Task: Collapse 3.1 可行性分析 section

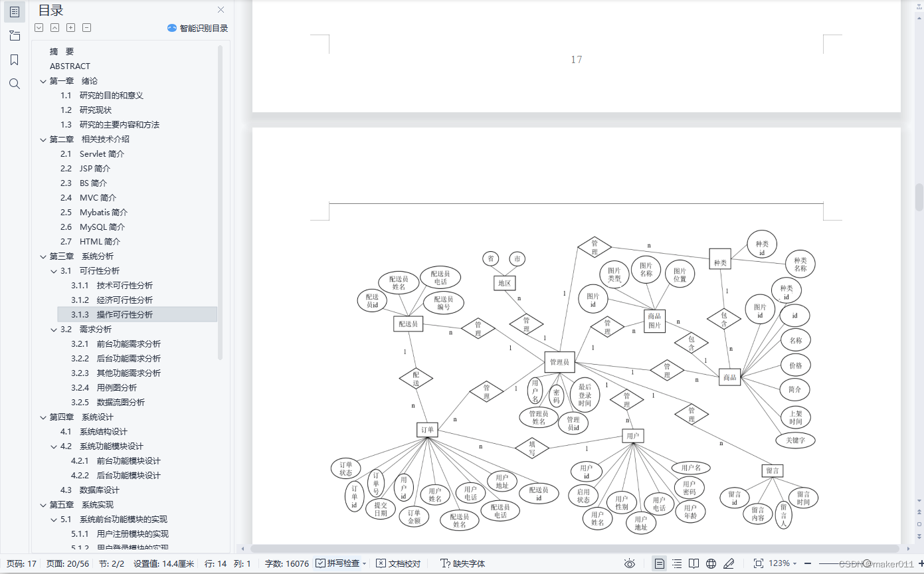Action: coord(54,271)
